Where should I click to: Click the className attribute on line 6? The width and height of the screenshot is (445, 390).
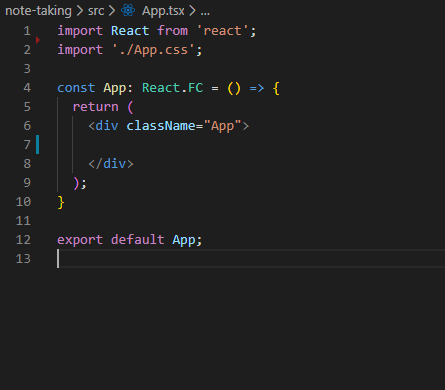coord(161,126)
